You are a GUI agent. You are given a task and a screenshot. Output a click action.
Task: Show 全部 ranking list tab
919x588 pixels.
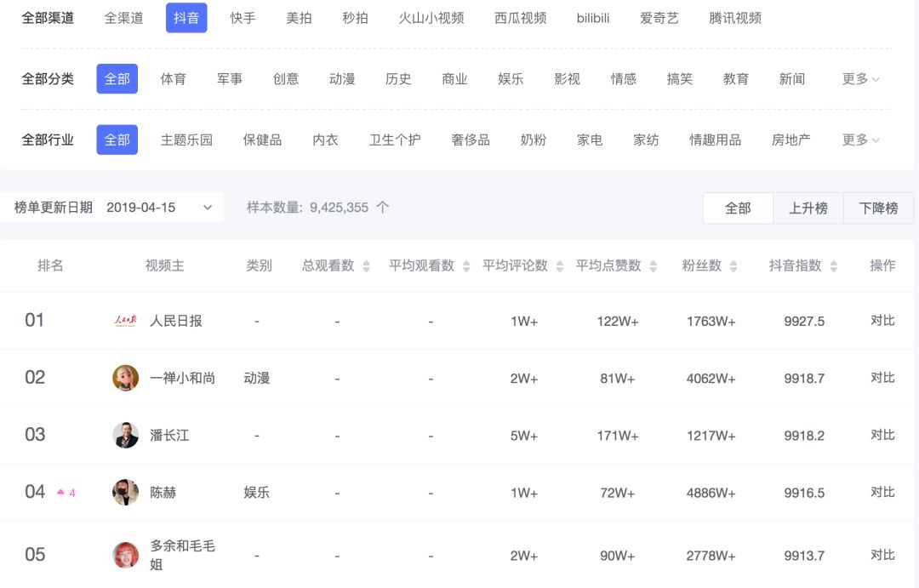point(738,208)
